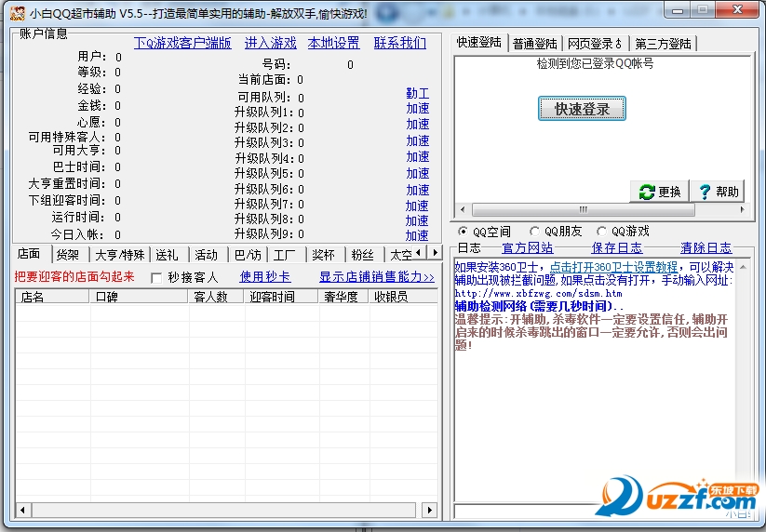Click 加速 next to 升级队列3
Viewport: 766px width, 532px height.
[417, 141]
